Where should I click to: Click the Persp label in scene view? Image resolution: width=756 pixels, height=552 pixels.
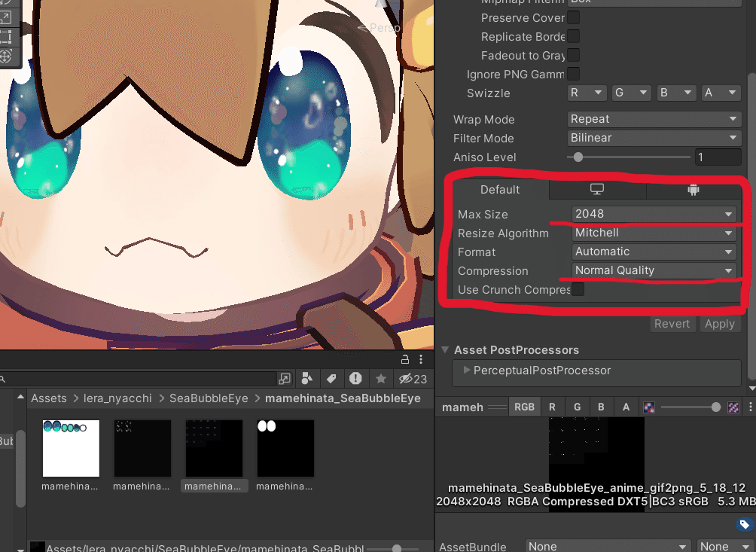(x=385, y=28)
